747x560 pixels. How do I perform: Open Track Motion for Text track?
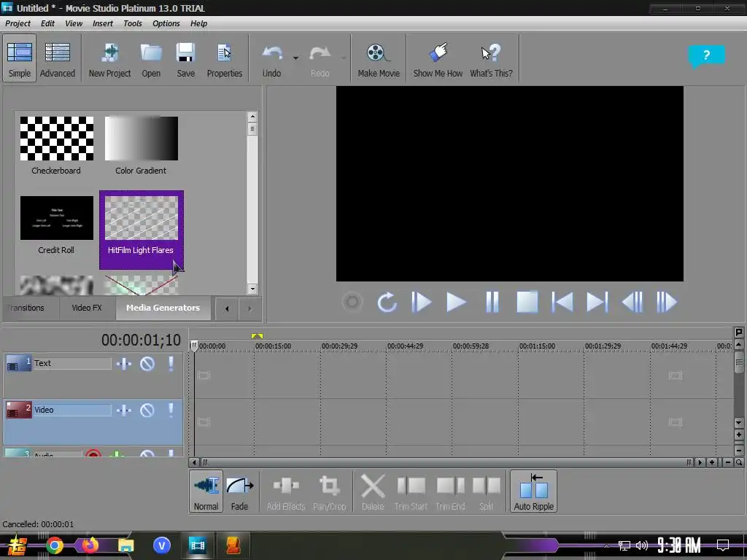(x=124, y=364)
